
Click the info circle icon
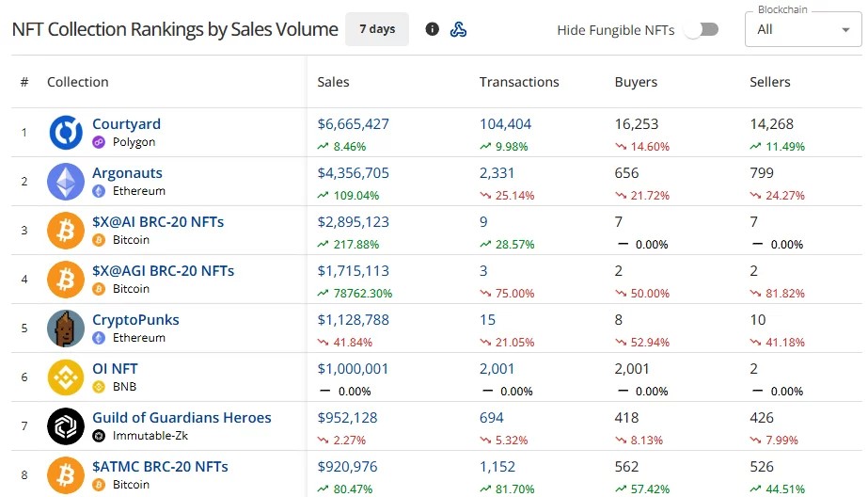click(433, 29)
